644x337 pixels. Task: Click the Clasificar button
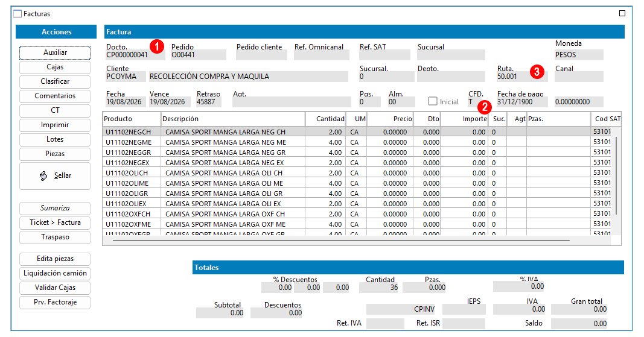(55, 81)
